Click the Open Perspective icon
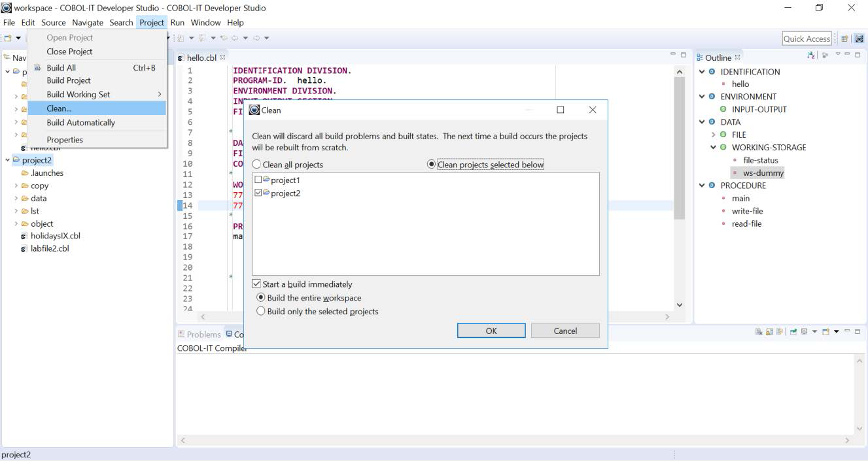This screenshot has height=462, width=868. [844, 39]
